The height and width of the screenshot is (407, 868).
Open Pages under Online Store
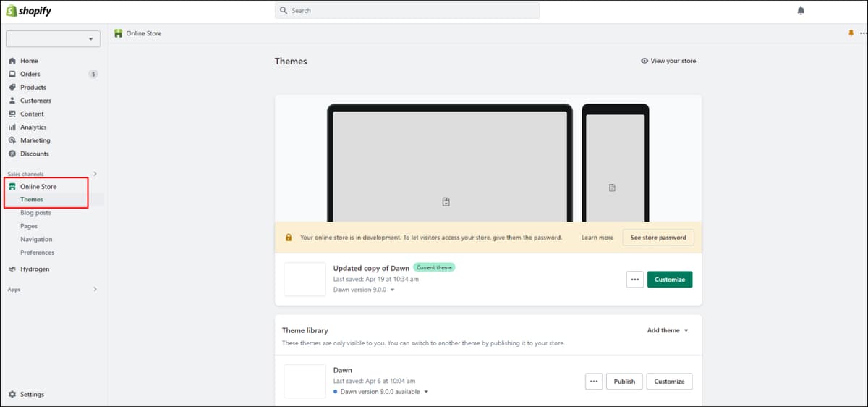pos(29,226)
